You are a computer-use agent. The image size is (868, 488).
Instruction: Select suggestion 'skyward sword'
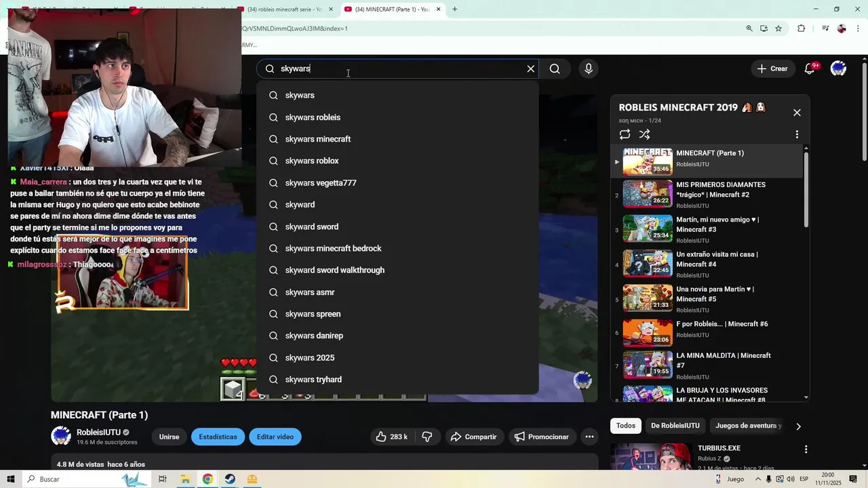397,226
